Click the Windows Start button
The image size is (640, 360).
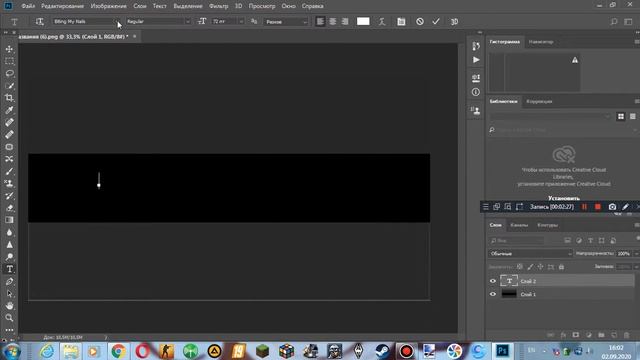coord(11,351)
